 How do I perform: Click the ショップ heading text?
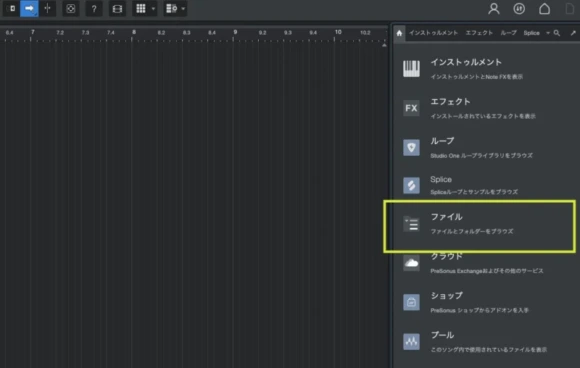pos(446,296)
